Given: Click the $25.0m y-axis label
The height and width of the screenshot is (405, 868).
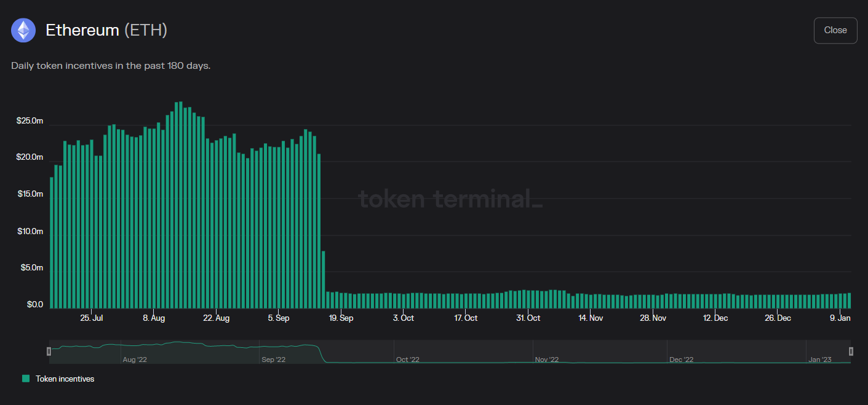Looking at the screenshot, I should coord(30,121).
